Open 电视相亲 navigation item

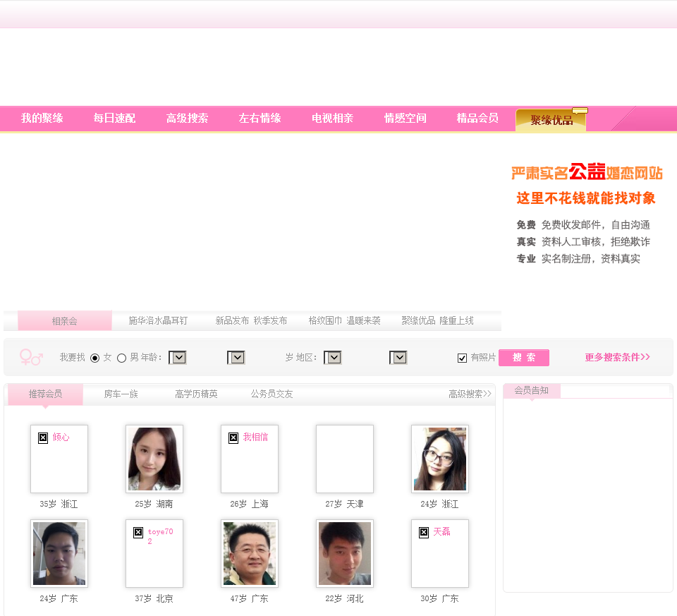pyautogui.click(x=332, y=118)
